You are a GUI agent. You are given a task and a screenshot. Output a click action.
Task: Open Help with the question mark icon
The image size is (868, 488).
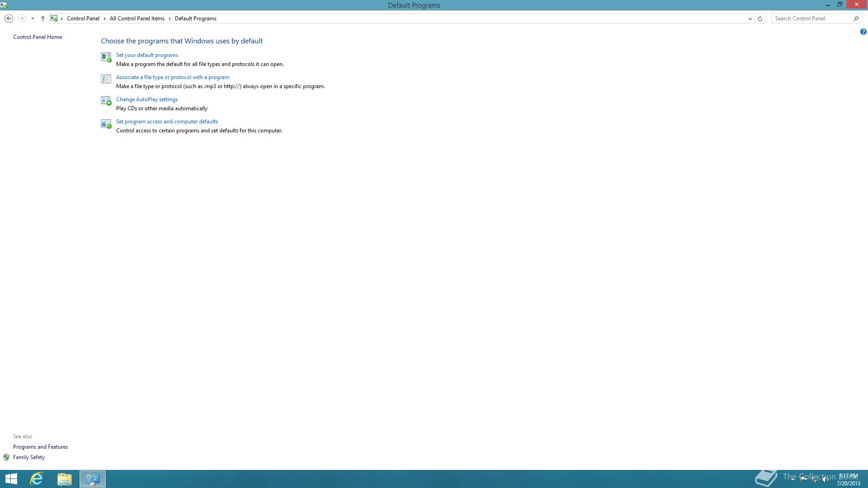(863, 32)
